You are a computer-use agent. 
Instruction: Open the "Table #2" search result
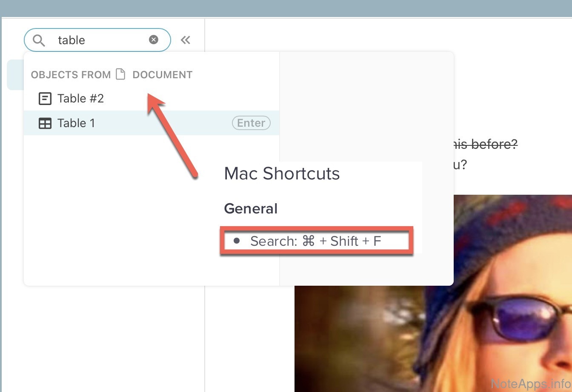tap(81, 99)
